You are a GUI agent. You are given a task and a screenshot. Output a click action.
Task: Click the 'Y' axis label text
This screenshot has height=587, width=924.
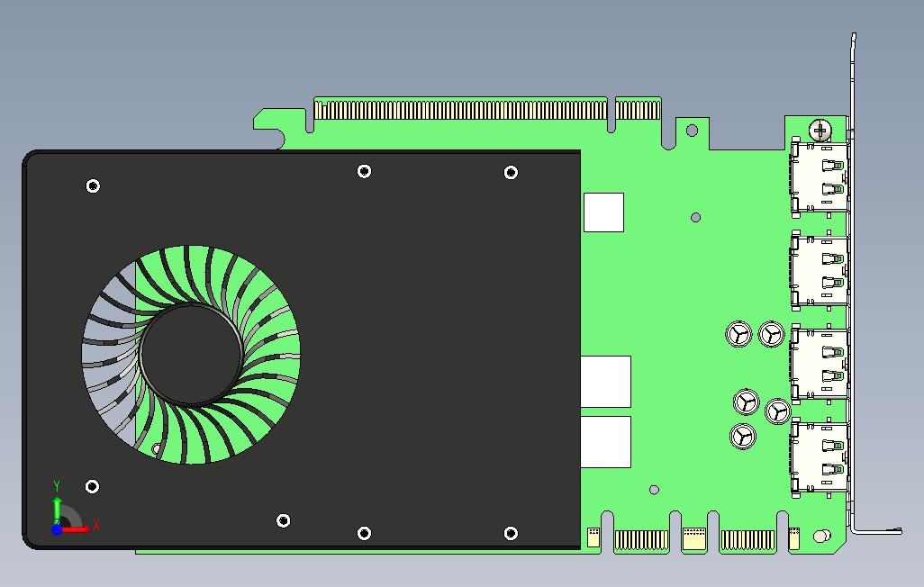(57, 486)
